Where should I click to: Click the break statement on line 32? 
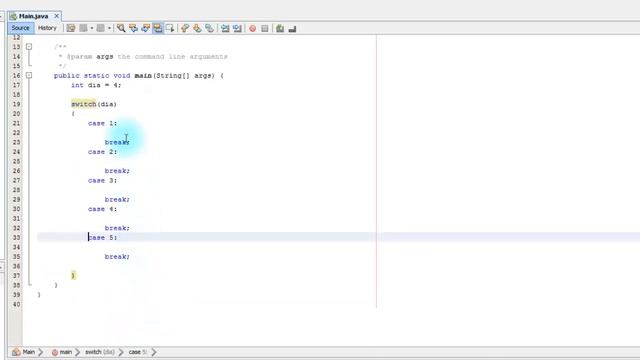tap(117, 228)
